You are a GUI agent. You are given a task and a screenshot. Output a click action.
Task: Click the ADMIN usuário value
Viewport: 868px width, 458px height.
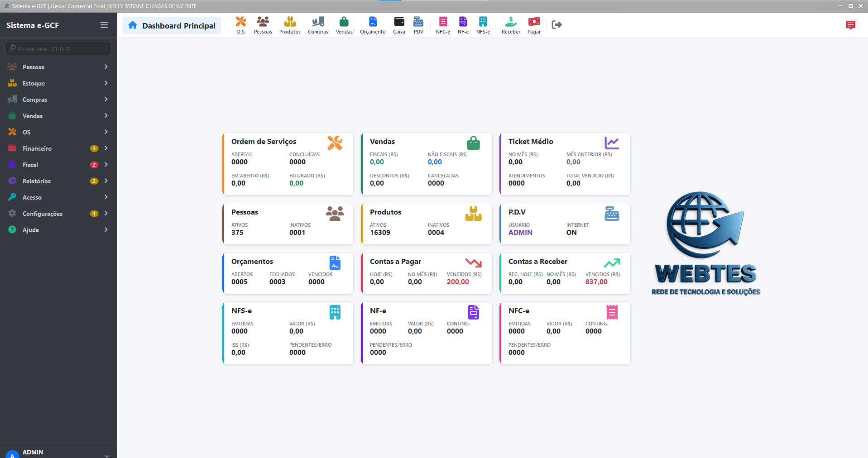[x=520, y=233]
